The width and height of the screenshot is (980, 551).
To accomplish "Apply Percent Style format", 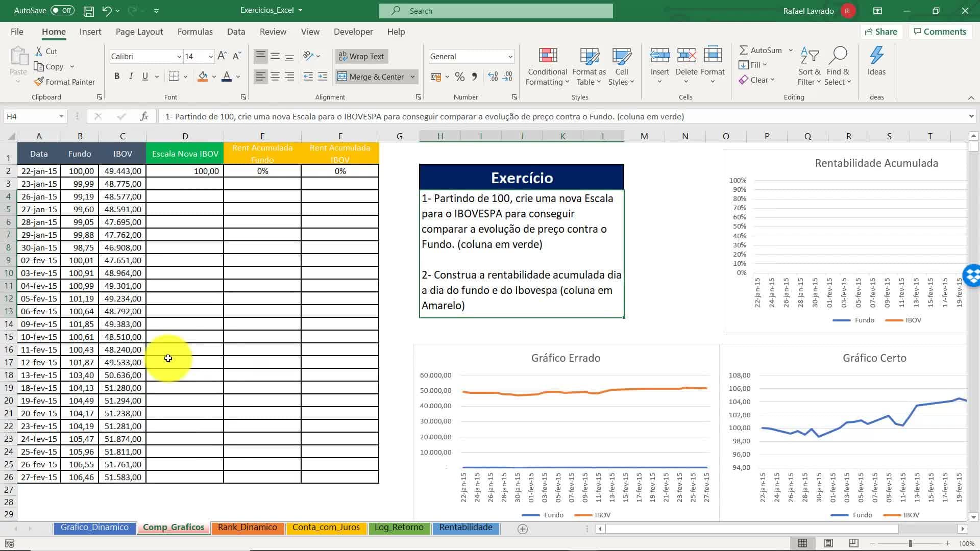I will (460, 77).
